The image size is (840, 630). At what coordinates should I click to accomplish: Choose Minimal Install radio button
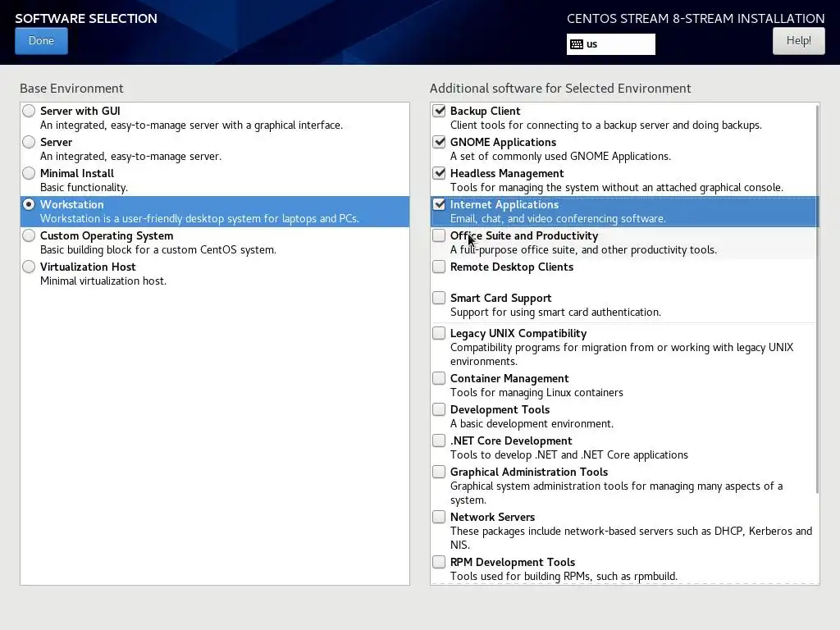click(29, 173)
